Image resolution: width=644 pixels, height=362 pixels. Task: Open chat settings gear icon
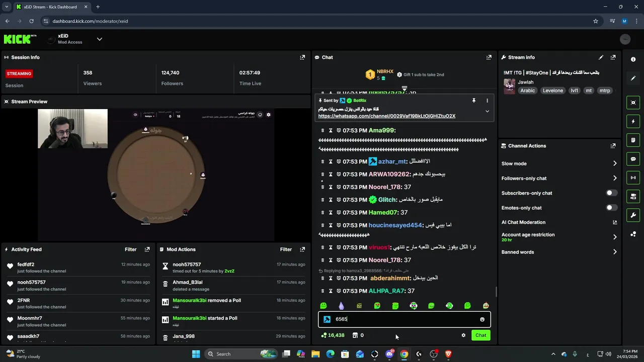point(463,335)
